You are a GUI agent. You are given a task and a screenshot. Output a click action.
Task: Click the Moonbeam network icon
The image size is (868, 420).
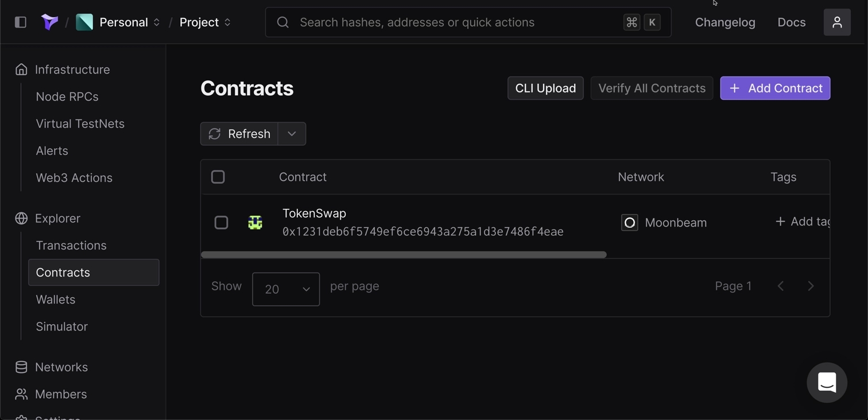pyautogui.click(x=630, y=223)
